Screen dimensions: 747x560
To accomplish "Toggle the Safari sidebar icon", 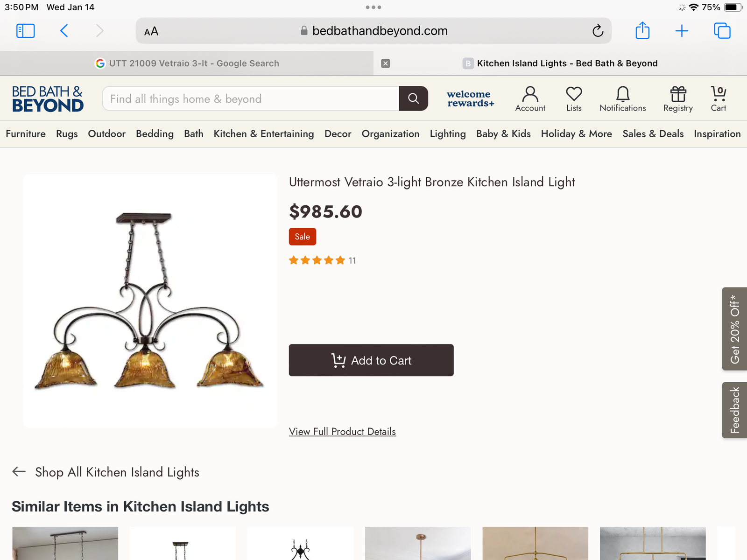I will (x=26, y=31).
